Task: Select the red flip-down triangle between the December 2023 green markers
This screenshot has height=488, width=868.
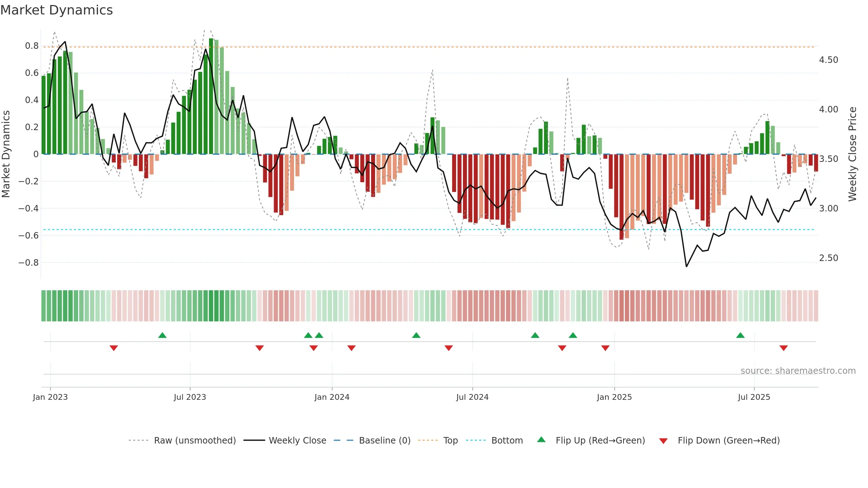Action: pyautogui.click(x=314, y=348)
